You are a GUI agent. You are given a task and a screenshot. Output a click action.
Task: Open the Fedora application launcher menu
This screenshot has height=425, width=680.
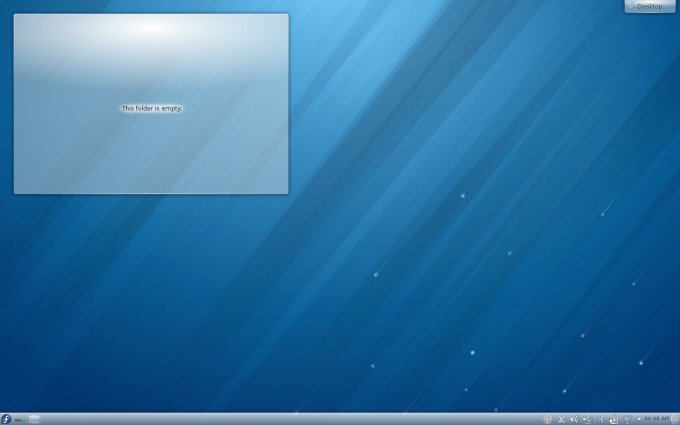(x=5, y=419)
